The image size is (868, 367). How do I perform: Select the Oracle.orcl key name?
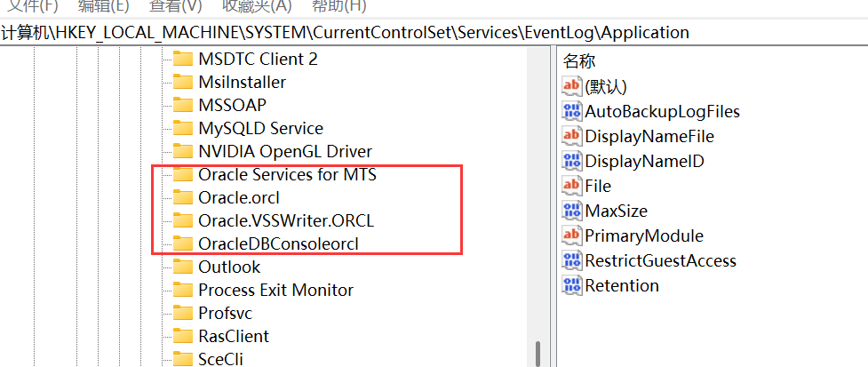pyautogui.click(x=239, y=197)
